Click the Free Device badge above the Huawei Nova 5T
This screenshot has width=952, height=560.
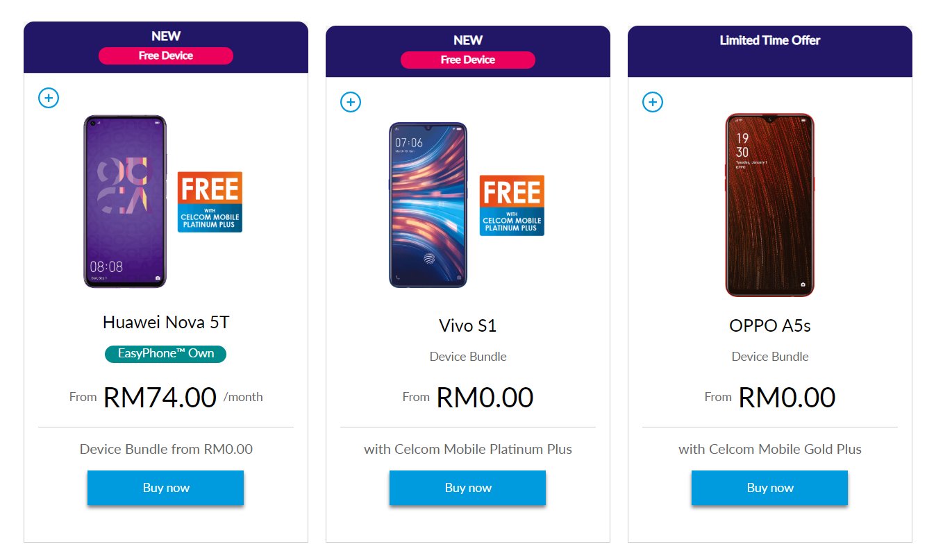tap(165, 56)
